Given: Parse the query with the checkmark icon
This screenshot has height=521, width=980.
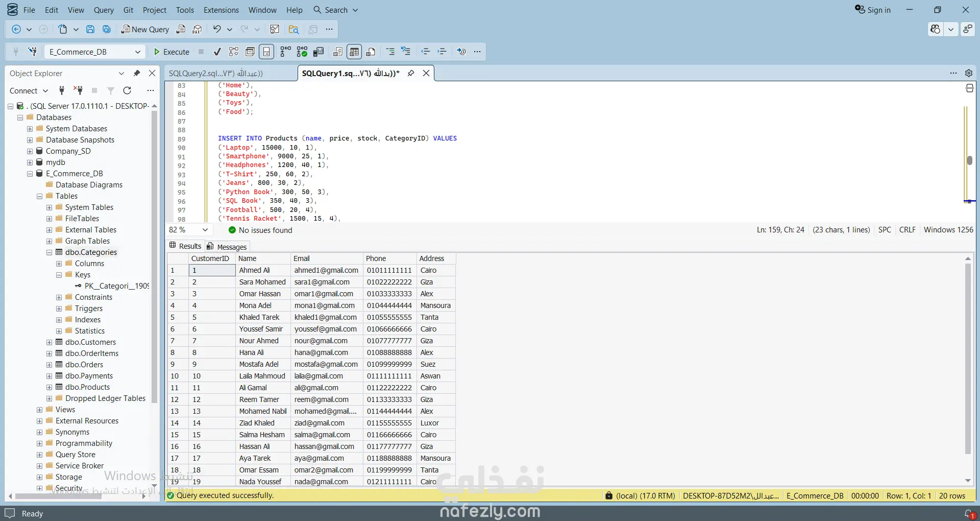Looking at the screenshot, I should point(217,52).
